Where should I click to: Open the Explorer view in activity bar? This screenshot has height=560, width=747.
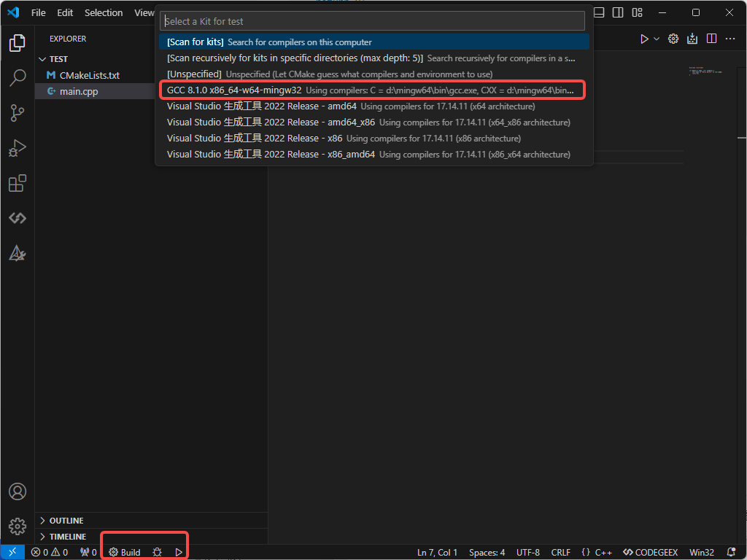click(18, 43)
